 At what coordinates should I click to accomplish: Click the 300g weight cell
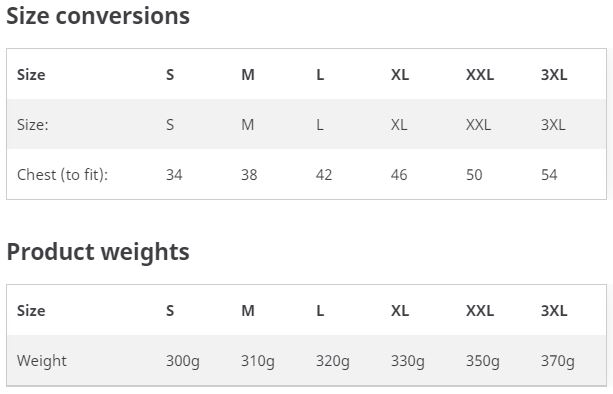(x=183, y=361)
